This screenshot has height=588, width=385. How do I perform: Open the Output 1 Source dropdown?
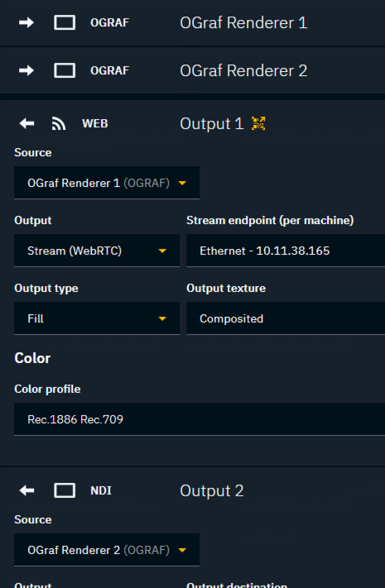tap(107, 183)
